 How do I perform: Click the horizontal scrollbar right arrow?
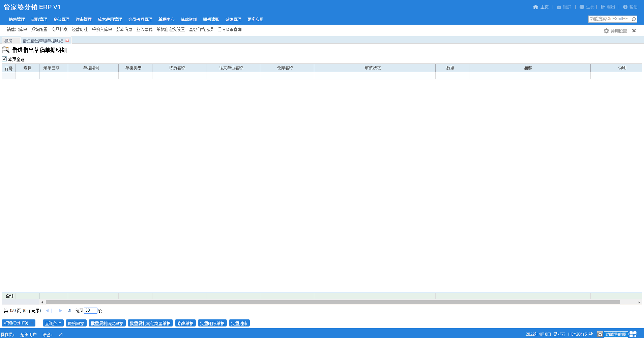click(x=639, y=302)
